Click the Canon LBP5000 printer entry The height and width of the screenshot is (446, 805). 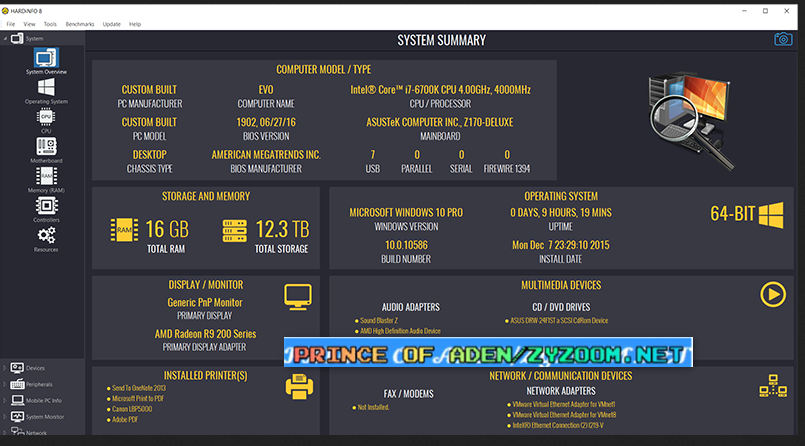[x=132, y=409]
